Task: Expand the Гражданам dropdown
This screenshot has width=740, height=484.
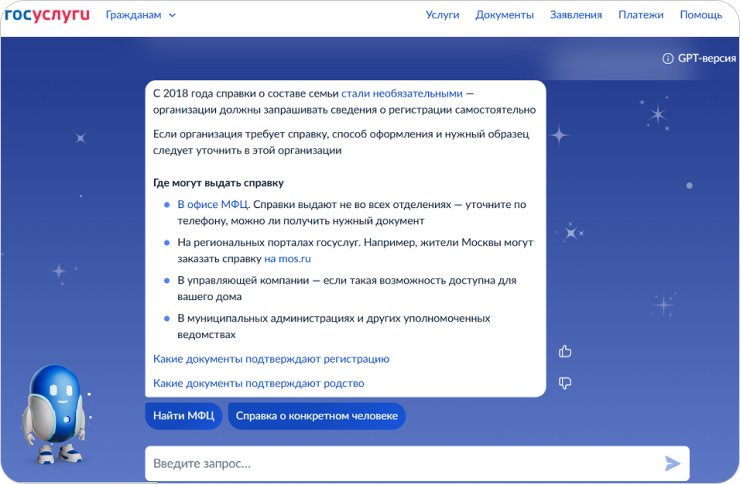Action: (x=140, y=15)
